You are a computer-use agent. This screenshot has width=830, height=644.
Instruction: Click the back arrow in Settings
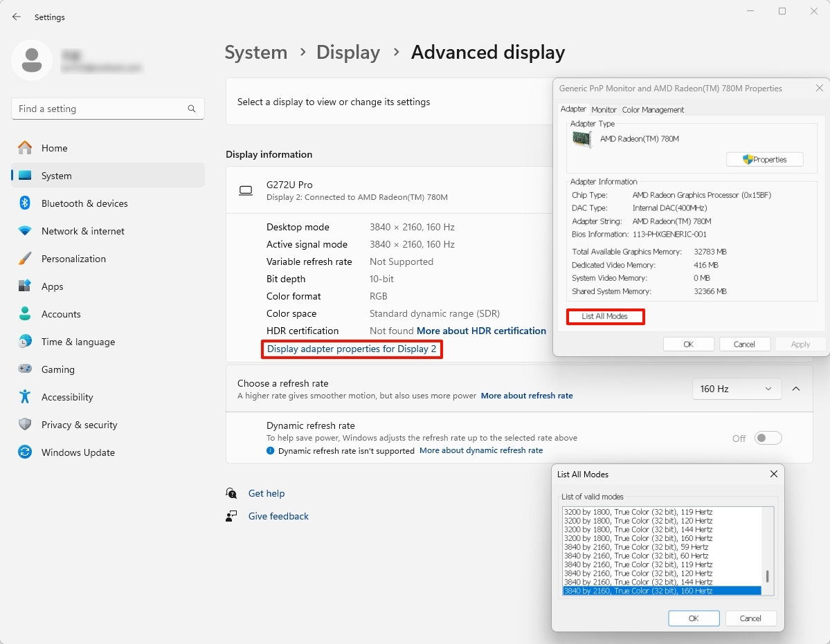[17, 17]
